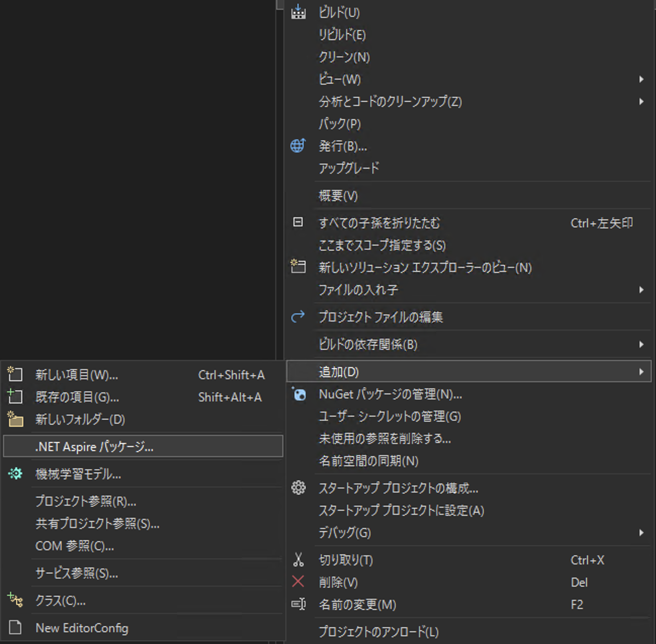Click the file icon beside New EditorConfig
The image size is (656, 644).
(15, 627)
